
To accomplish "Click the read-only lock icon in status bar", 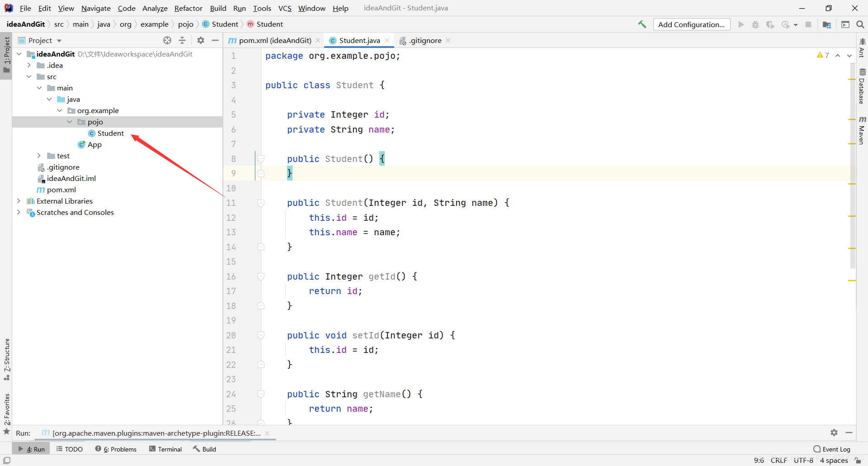I will click(x=858, y=461).
